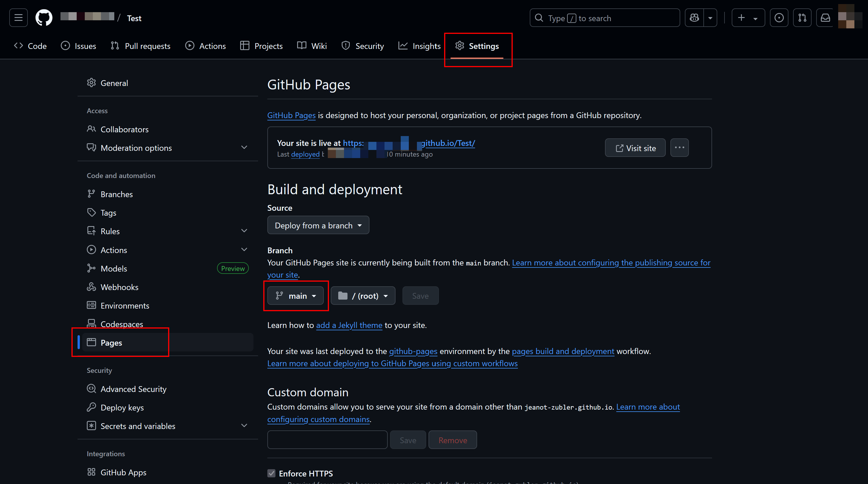Open the Wiki tab

pyautogui.click(x=318, y=46)
